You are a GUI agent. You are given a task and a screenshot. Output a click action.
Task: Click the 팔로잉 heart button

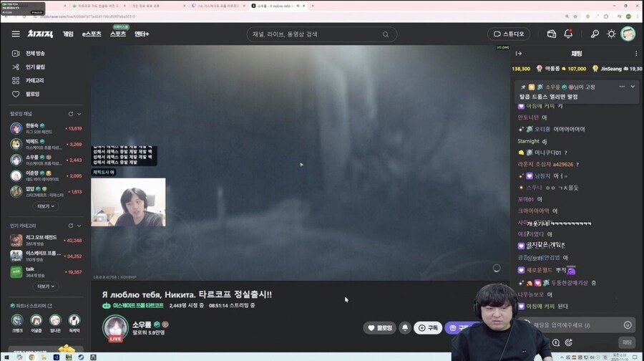[x=380, y=328]
